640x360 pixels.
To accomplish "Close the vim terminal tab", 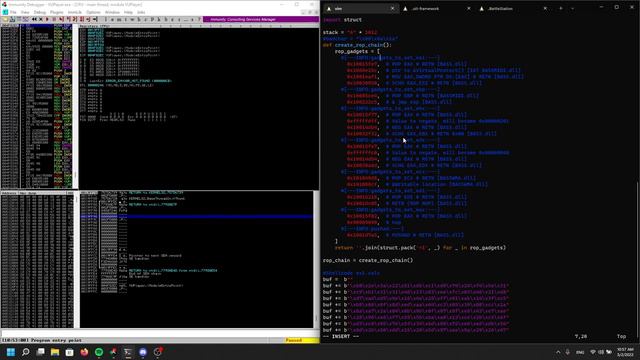I will [x=393, y=8].
